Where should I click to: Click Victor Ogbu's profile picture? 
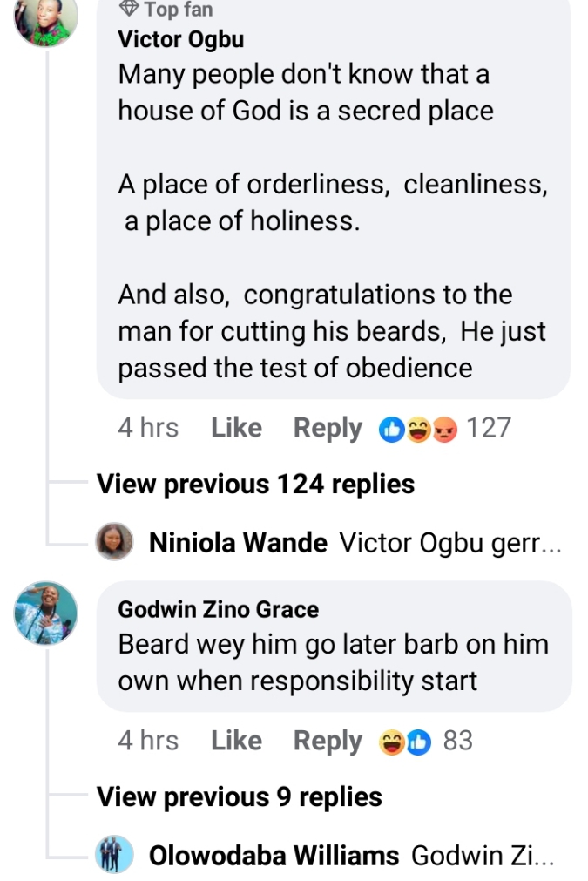coord(45,17)
